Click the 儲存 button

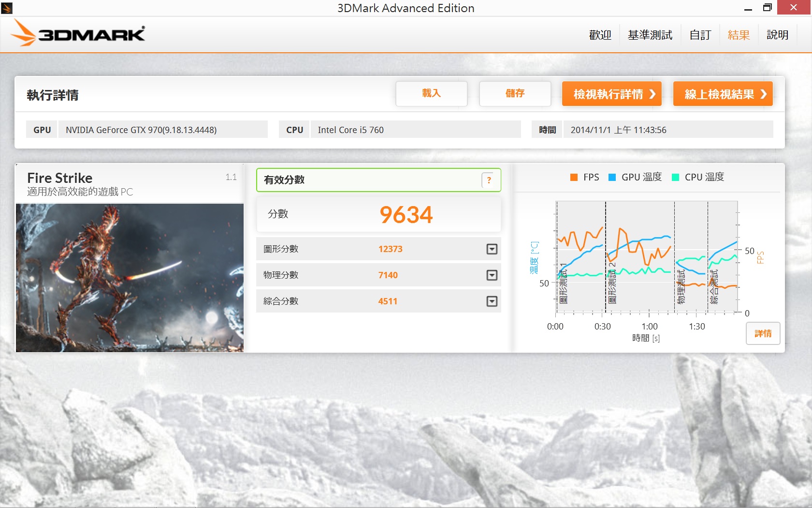pos(515,93)
